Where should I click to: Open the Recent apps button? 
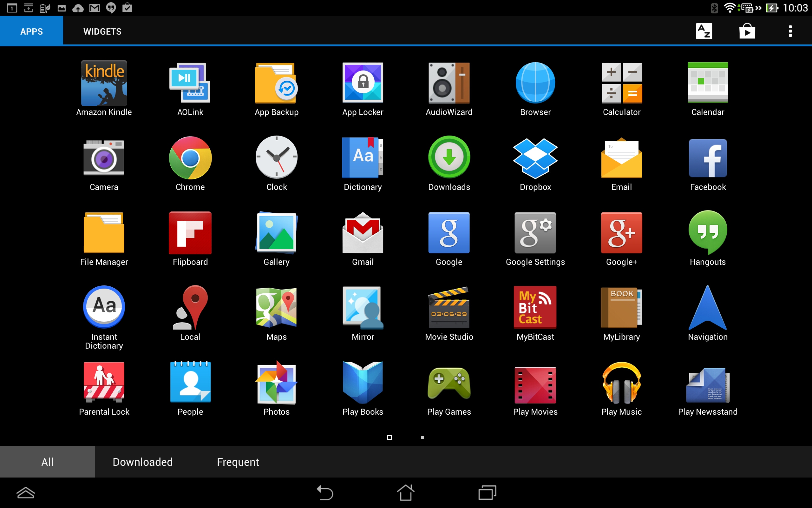(487, 492)
